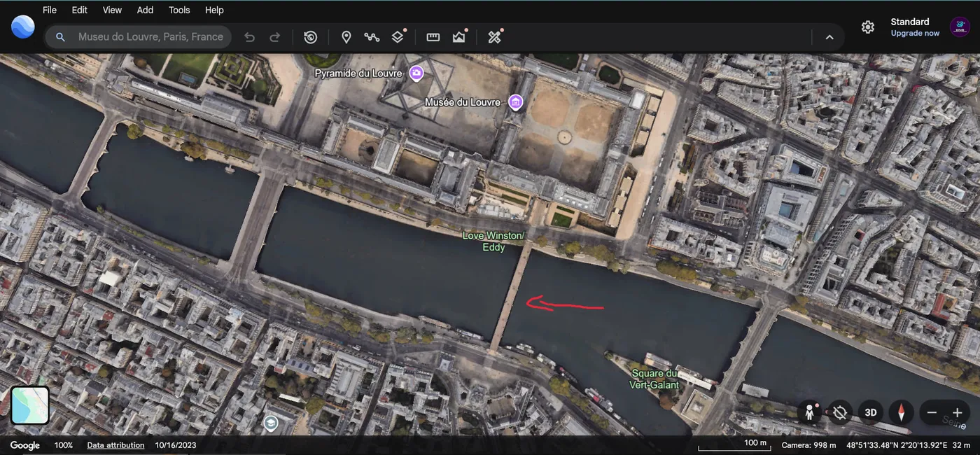Click the coordinates readout in the status bar
980x455 pixels.
(x=896, y=445)
